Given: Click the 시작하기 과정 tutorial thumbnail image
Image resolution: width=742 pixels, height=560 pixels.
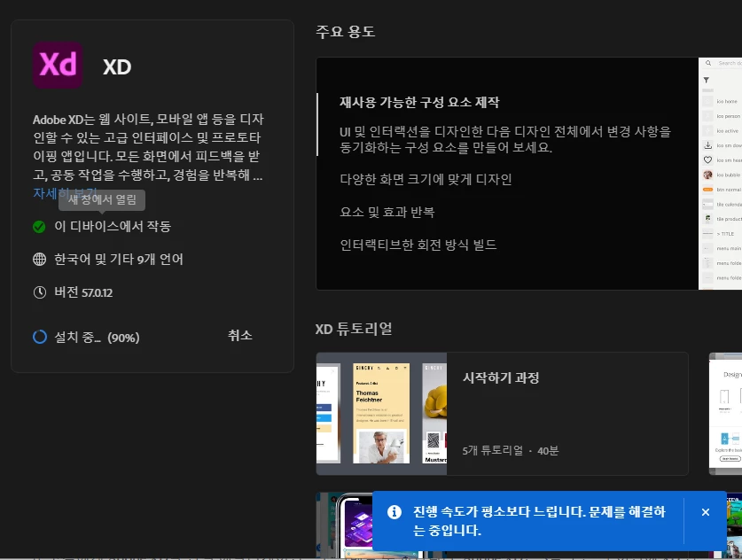Looking at the screenshot, I should coord(381,414).
